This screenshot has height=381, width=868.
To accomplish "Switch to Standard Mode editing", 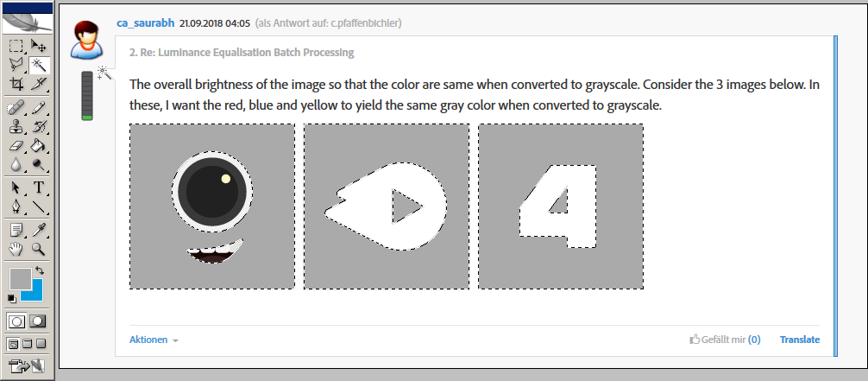I will coord(16,321).
